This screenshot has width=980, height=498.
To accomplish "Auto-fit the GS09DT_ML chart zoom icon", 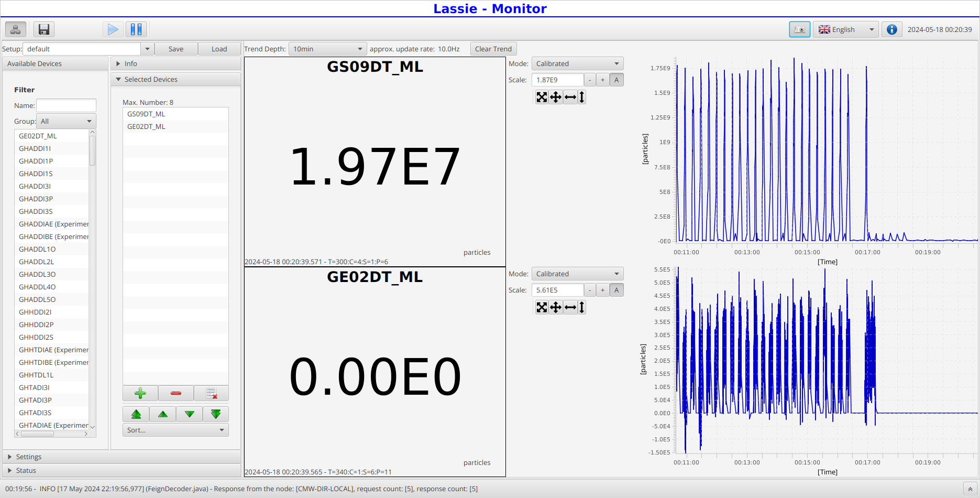I will point(542,97).
